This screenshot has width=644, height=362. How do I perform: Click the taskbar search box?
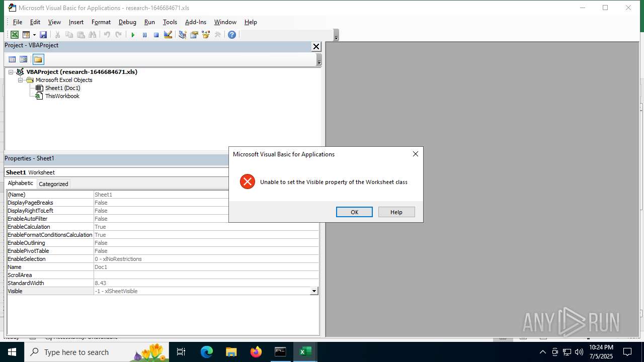tap(97, 352)
